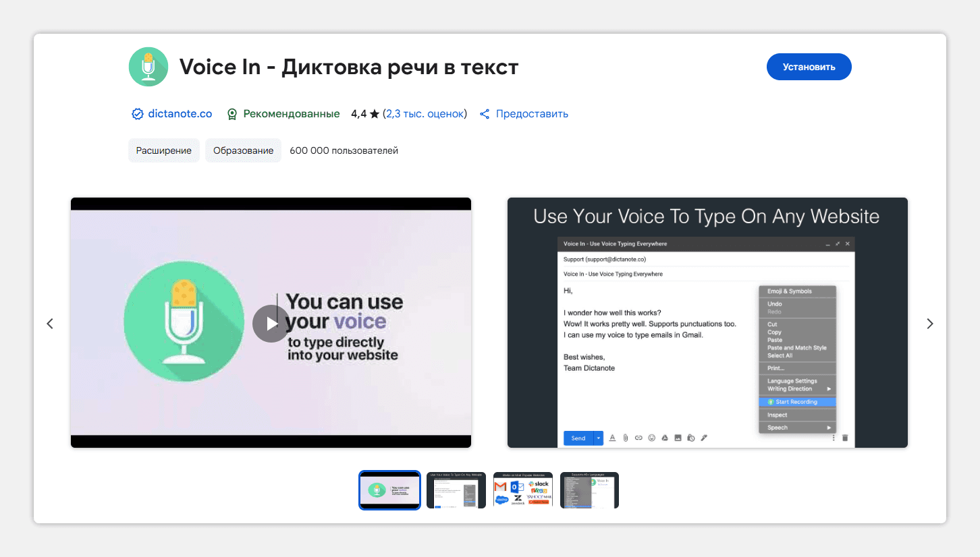Select the fourth thumbnail with language list

tap(589, 490)
